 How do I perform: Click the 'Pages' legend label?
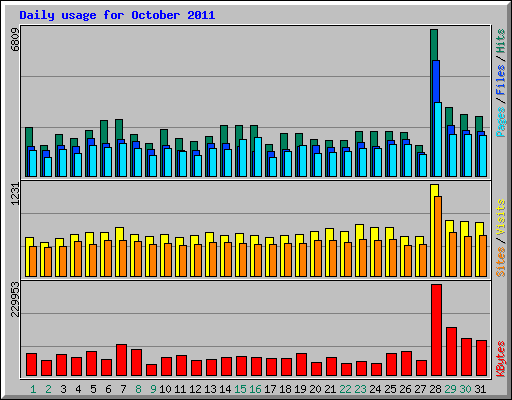point(500,122)
